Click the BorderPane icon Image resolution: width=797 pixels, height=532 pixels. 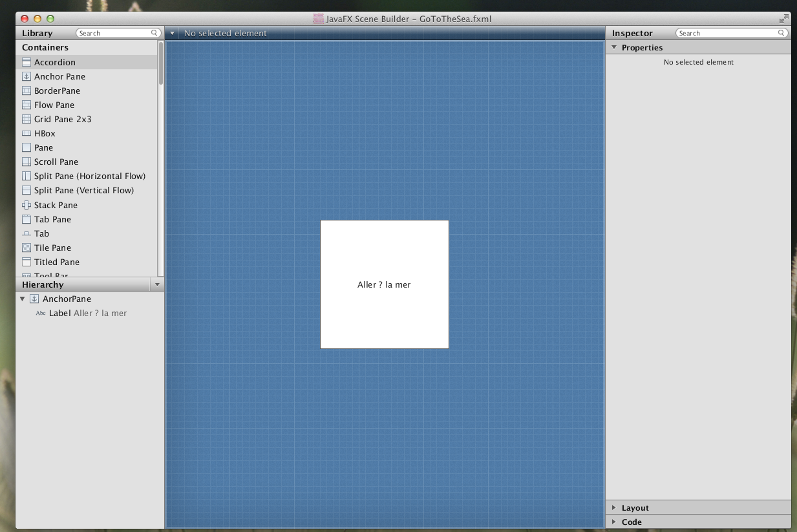(x=27, y=90)
